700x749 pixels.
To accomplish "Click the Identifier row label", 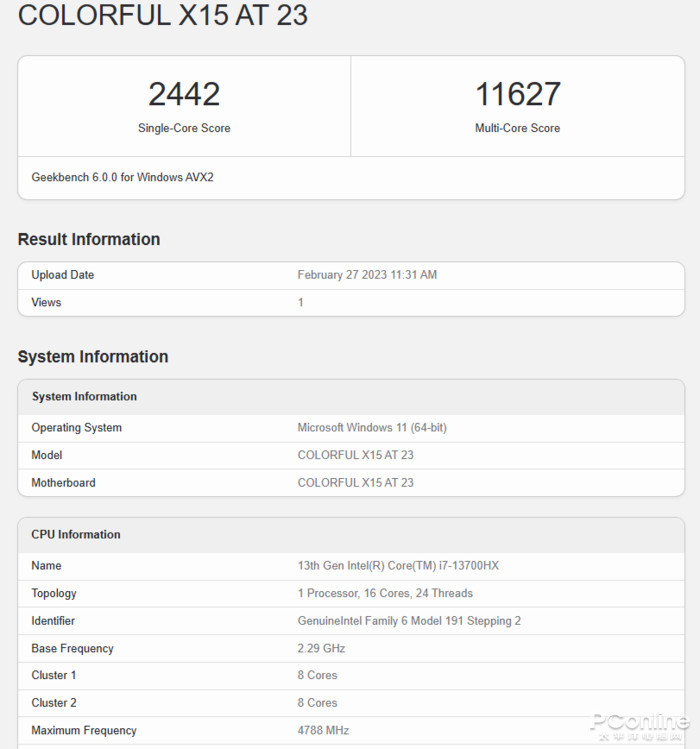I will coord(53,621).
